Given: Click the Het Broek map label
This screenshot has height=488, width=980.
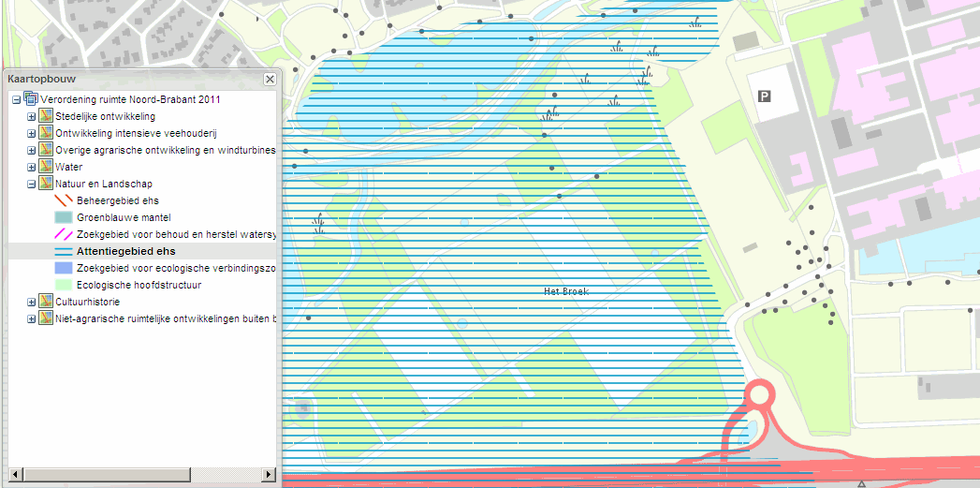Looking at the screenshot, I should click(x=567, y=291).
